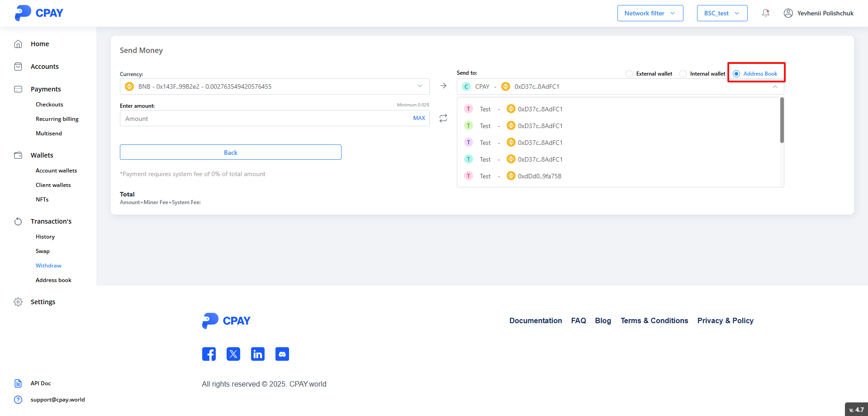Open Account wallets page

click(56, 171)
